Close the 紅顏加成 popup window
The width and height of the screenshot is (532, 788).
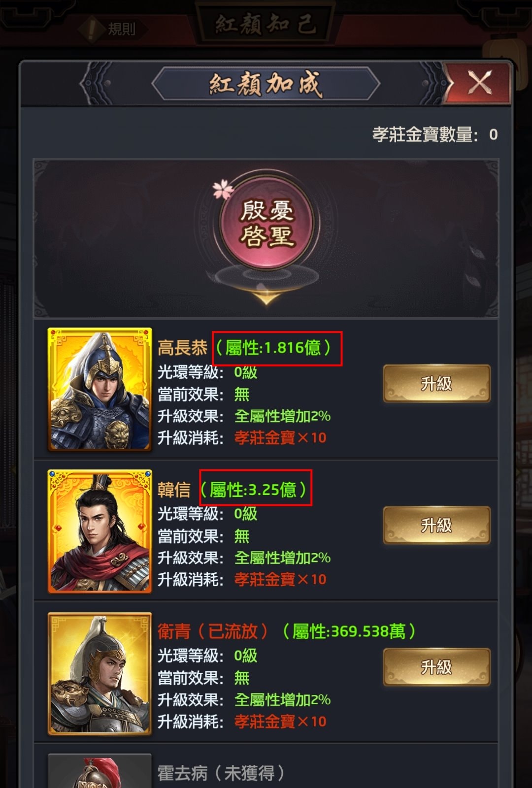(478, 83)
